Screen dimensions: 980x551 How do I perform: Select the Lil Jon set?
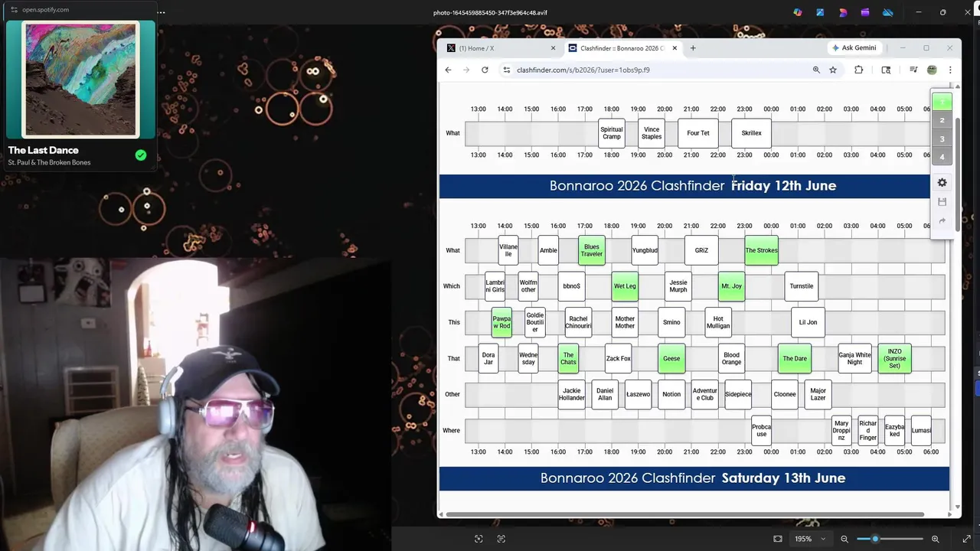pyautogui.click(x=808, y=322)
